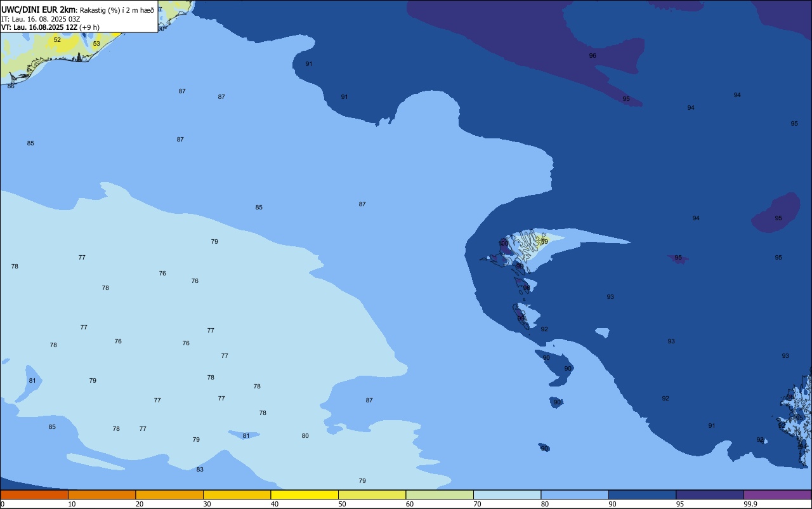The image size is (812, 509).
Task: Select the 50–60 pale yellow legend swatch
Action: pos(372,494)
